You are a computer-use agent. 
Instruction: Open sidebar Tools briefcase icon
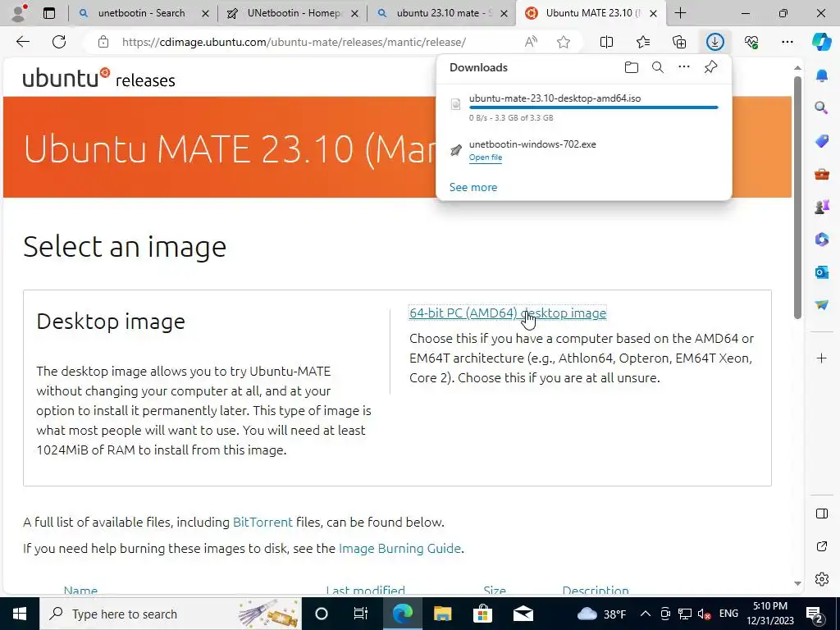822,174
